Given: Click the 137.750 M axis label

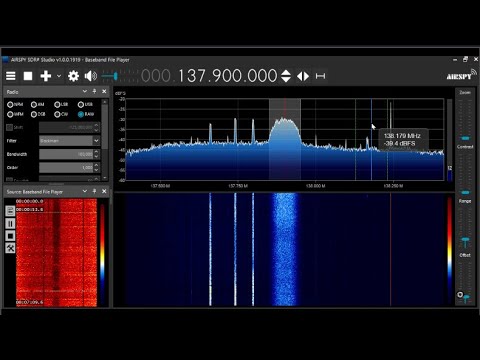Looking at the screenshot, I should click(238, 186).
